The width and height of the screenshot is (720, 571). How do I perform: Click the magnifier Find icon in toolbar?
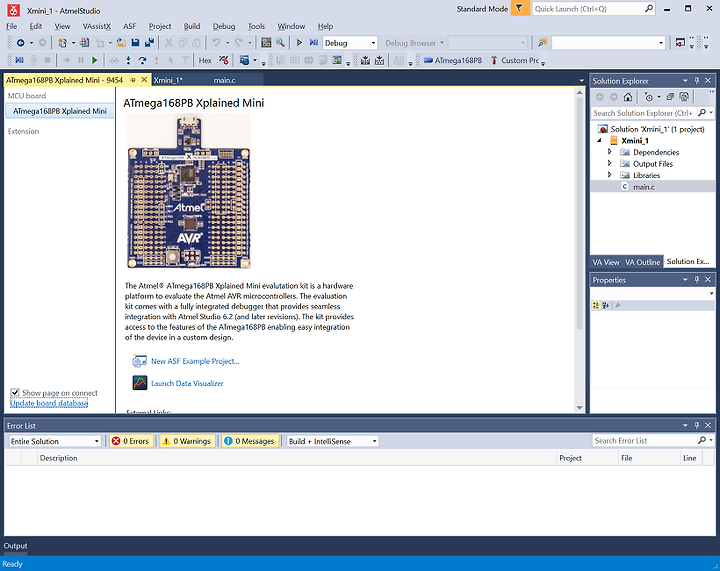pyautogui.click(x=280, y=43)
